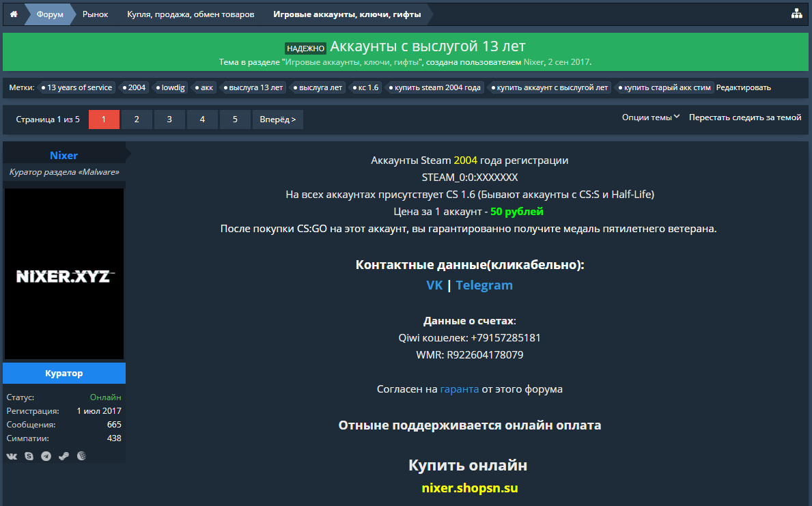Click 'Перестать следить за темой' link
The image size is (812, 506).
[744, 117]
